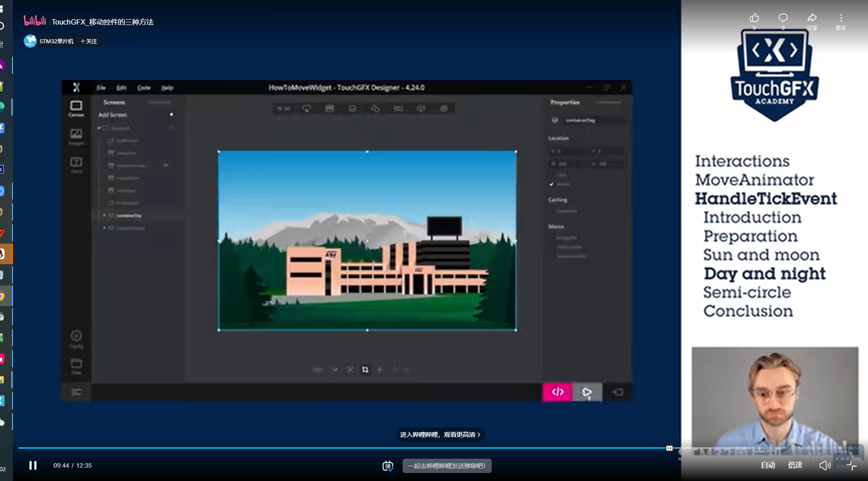Select the Images icon in Designer sidebar

pyautogui.click(x=76, y=137)
